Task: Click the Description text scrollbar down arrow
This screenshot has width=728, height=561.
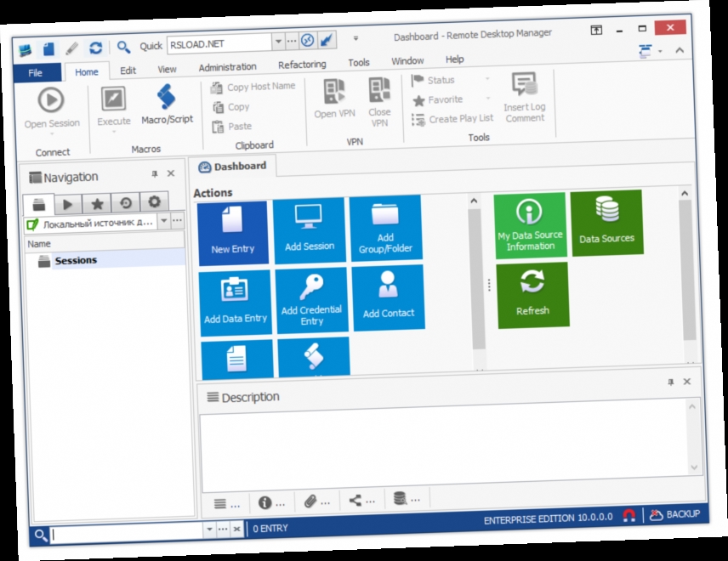Action: coord(694,467)
